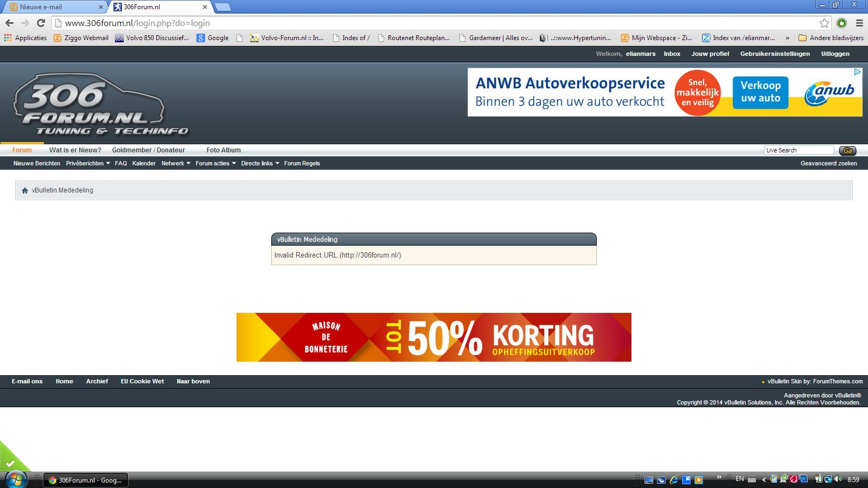Show more bookmarks with overflow chevron

[787, 38]
